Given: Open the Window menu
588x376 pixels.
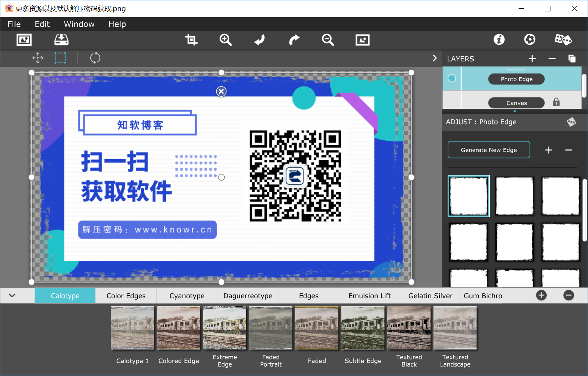Looking at the screenshot, I should 79,24.
